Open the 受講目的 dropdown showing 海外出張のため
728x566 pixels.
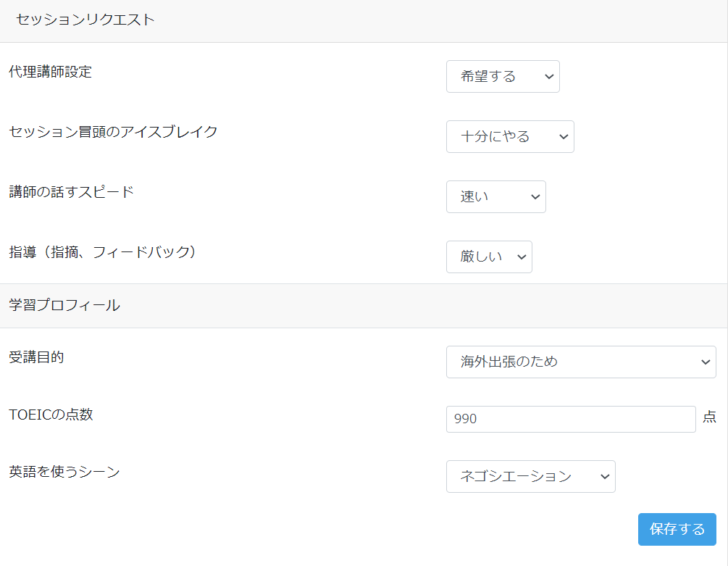click(x=582, y=362)
